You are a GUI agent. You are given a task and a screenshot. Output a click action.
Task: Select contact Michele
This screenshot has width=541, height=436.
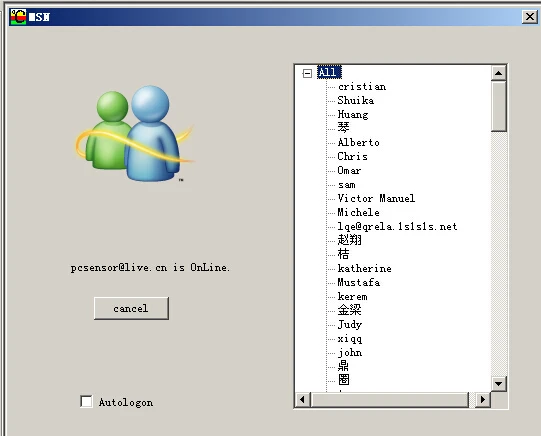358,212
